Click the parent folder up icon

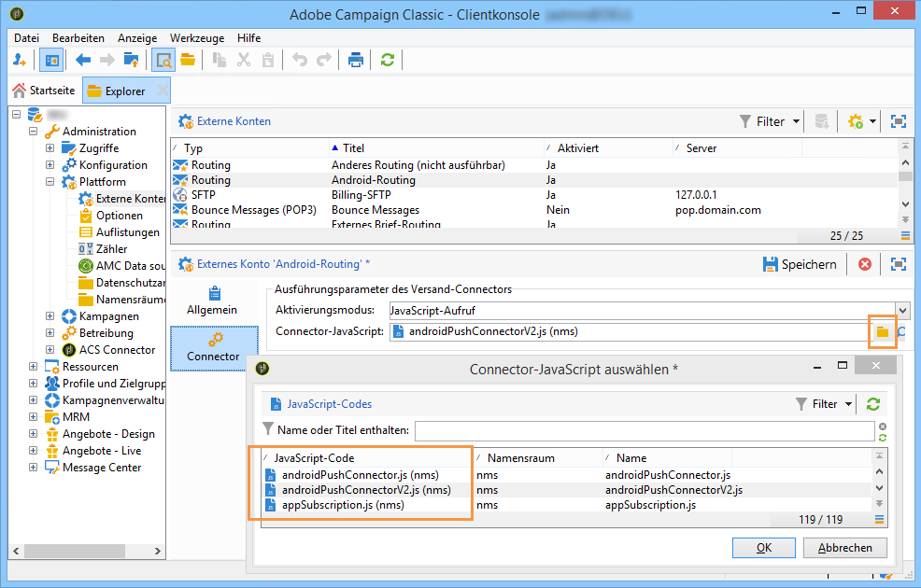click(x=131, y=60)
